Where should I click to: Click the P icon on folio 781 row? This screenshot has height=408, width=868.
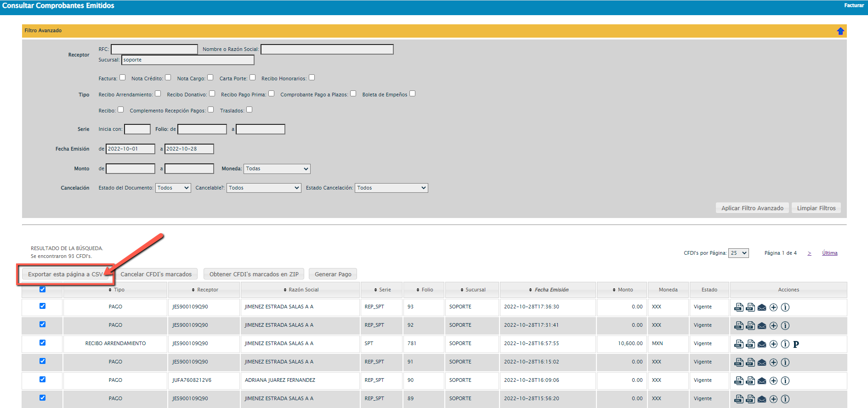click(x=796, y=344)
